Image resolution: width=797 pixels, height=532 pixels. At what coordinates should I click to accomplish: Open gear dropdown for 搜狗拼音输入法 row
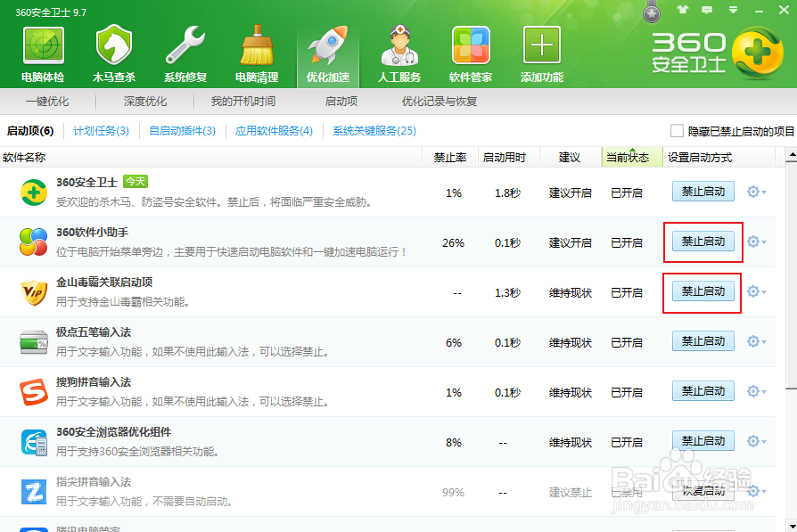coord(756,390)
